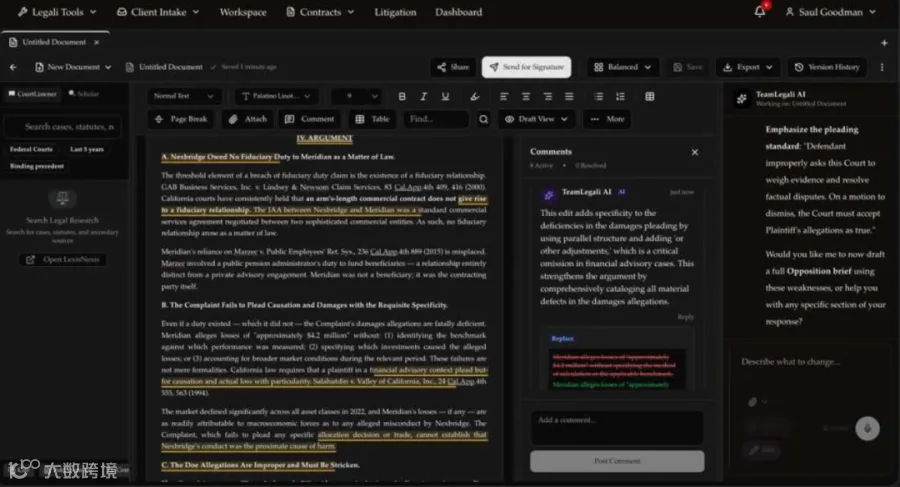
Task: Click the Save button
Action: click(688, 67)
